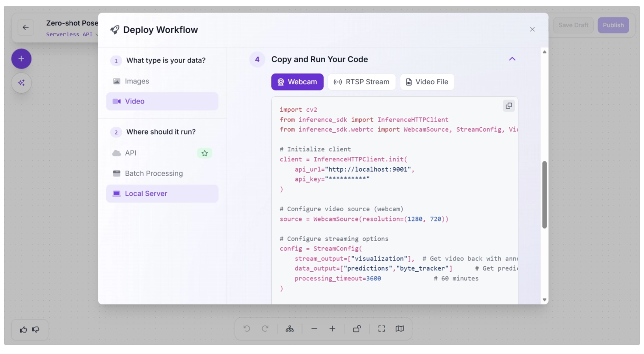This screenshot has height=354, width=644.
Task: Switch to the RTSP Stream tab
Action: pyautogui.click(x=361, y=82)
